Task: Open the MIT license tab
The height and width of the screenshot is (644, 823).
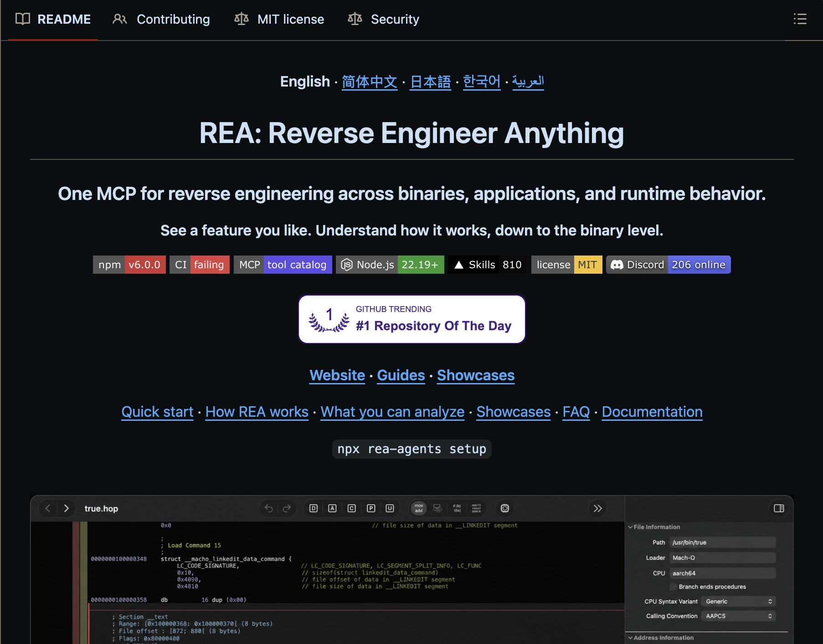Action: point(279,19)
